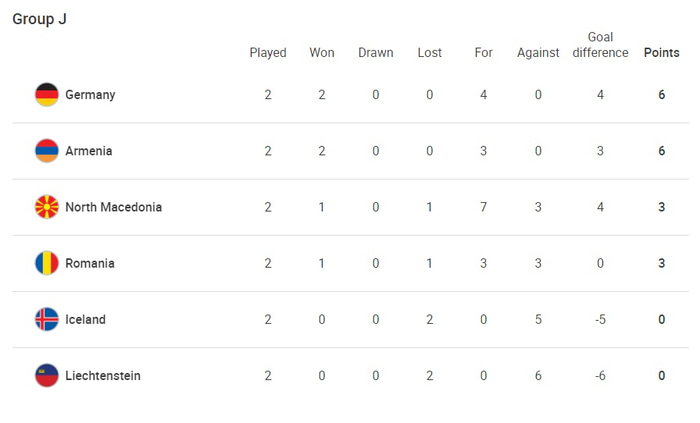
Task: Click the Germany flag icon
Action: tap(46, 95)
